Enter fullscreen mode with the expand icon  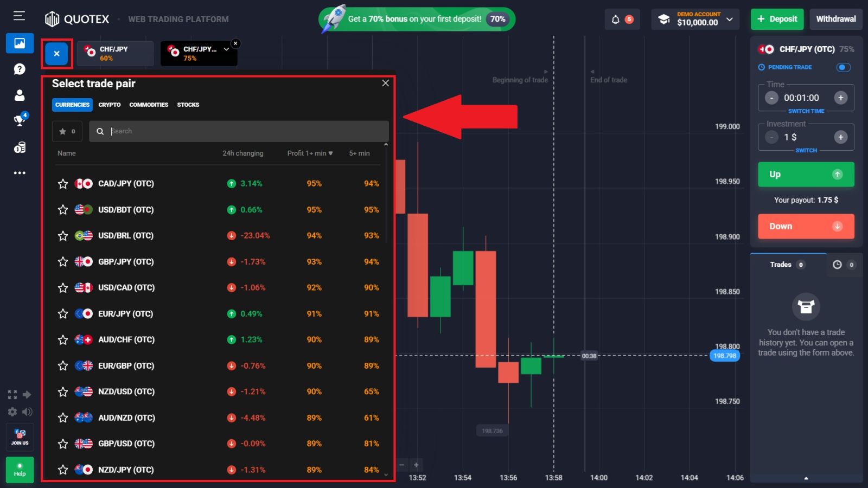(x=12, y=394)
